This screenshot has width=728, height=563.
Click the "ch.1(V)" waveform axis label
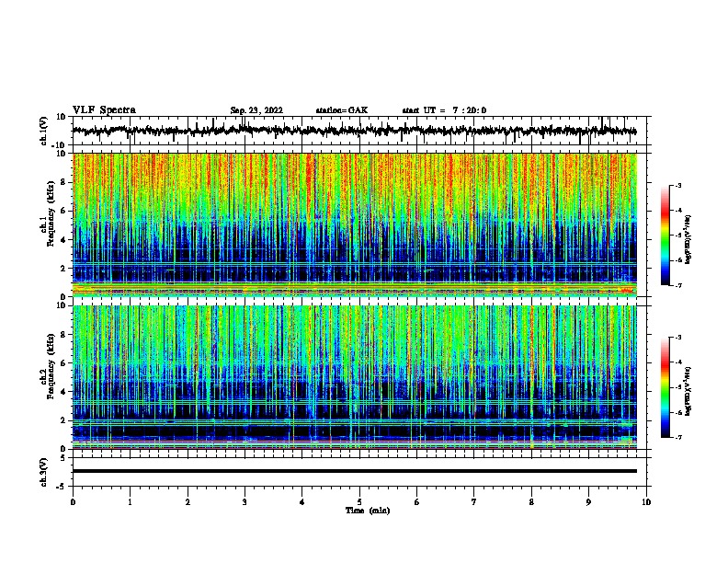tap(44, 131)
